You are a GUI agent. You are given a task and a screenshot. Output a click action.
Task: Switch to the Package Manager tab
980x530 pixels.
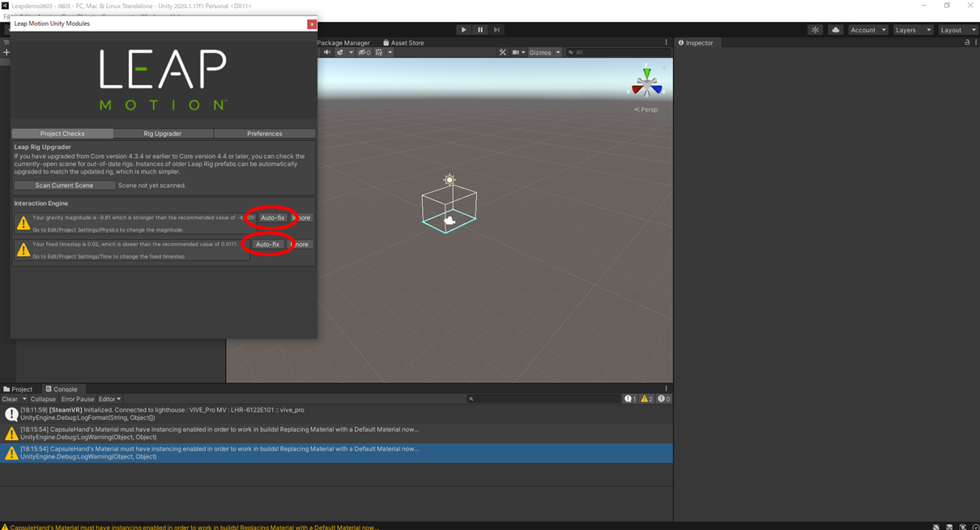tap(343, 43)
